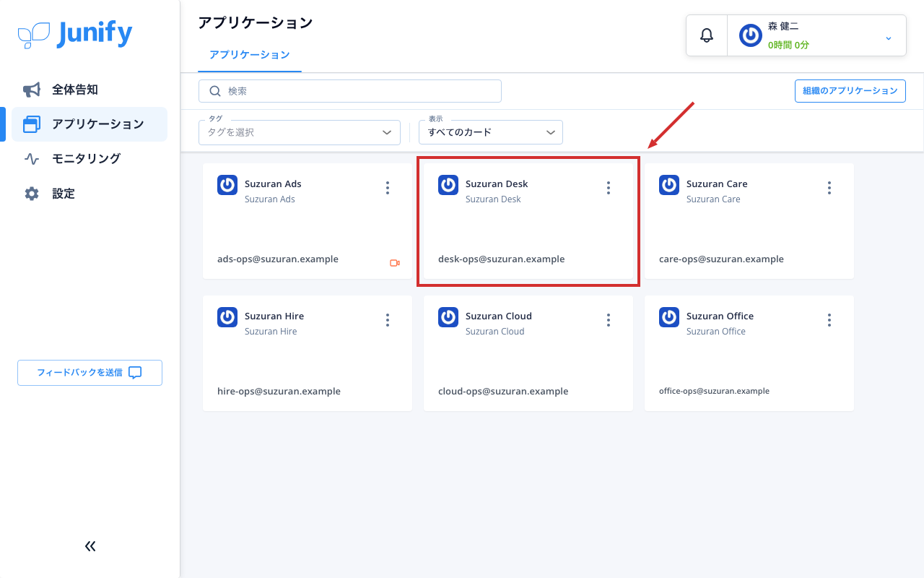Screen dimensions: 924x578
Task: Click the Suzuran Ads app icon
Action: pos(227,185)
